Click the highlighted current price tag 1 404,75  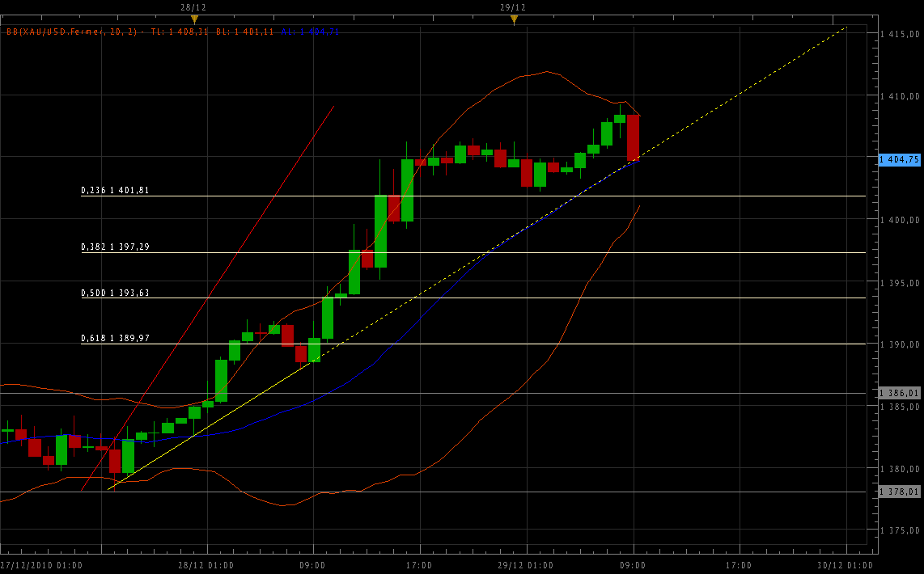pos(900,160)
